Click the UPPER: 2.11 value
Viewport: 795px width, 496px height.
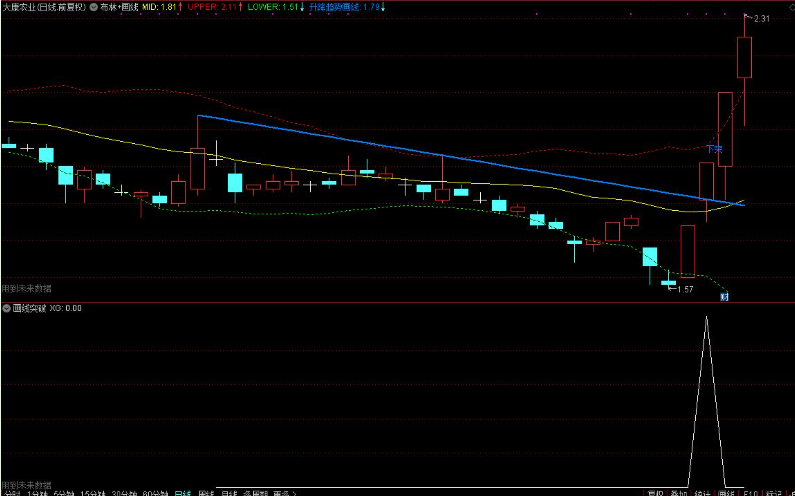coord(213,7)
